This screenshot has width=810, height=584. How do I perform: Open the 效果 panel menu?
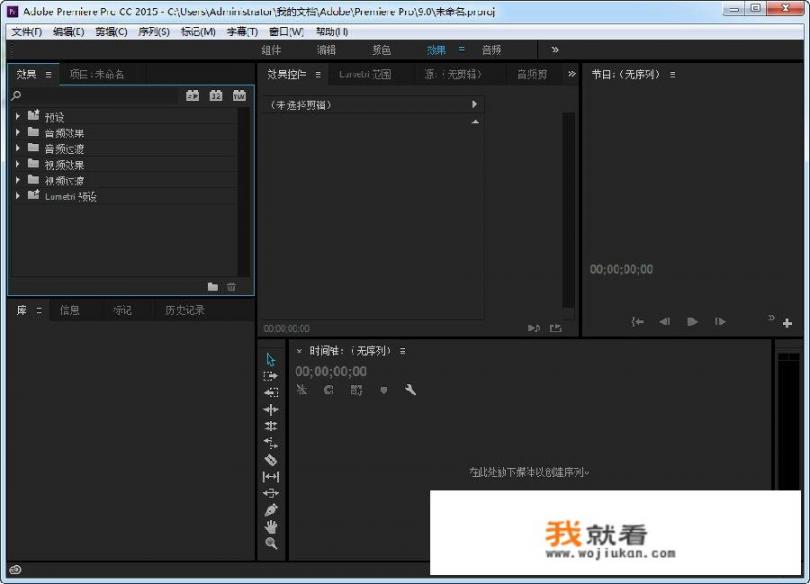click(48, 74)
